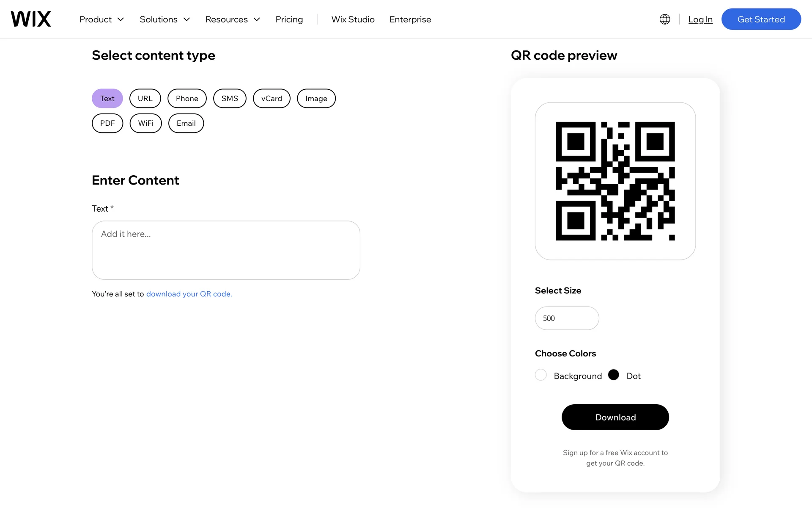The image size is (812, 508).
Task: Expand the Solutions dropdown arrow
Action: tap(187, 19)
